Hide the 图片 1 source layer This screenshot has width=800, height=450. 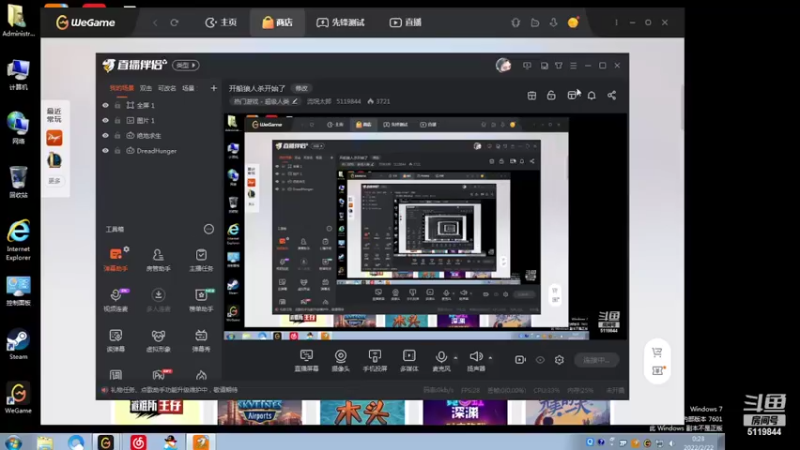[x=106, y=120]
